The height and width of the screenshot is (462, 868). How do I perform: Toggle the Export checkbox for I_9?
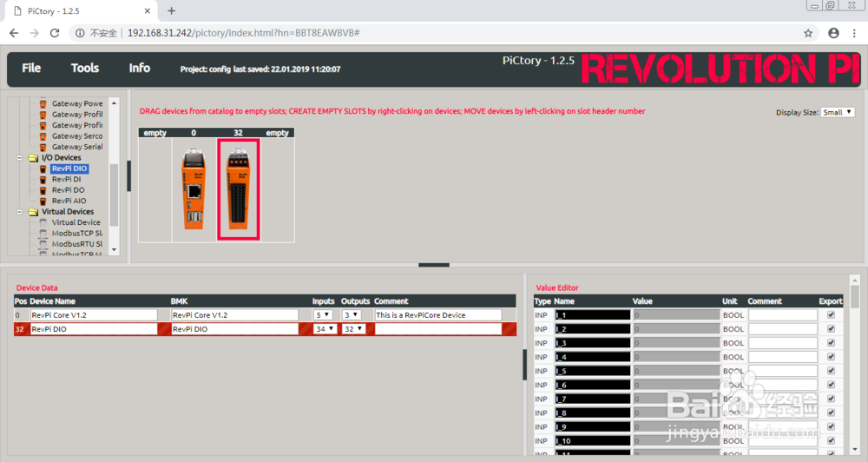(x=831, y=426)
